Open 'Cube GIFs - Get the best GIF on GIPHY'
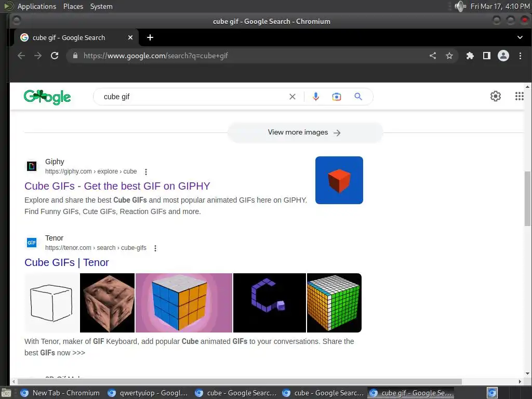Image resolution: width=532 pixels, height=399 pixels. point(117,186)
